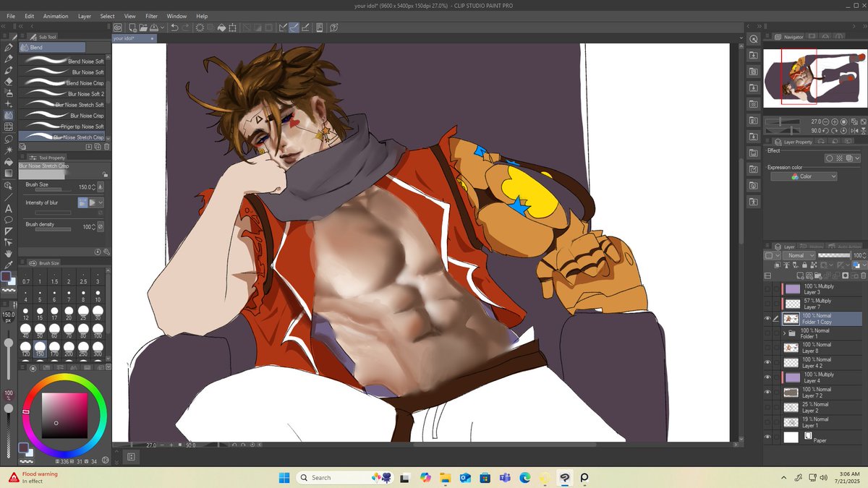Open the File menu

[x=11, y=16]
